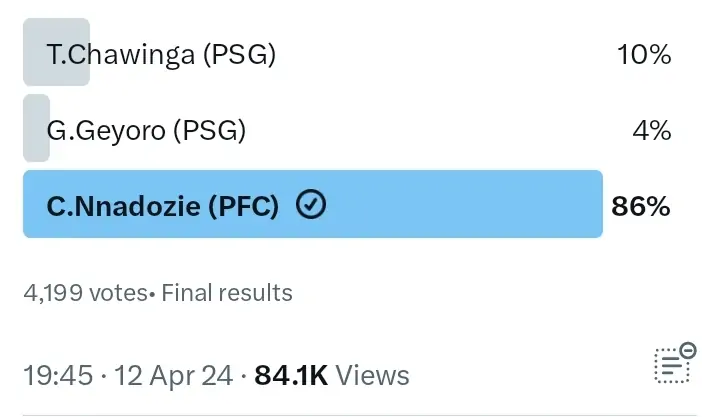Click the 10% poll result
This screenshot has height=417, width=702.
coord(644,54)
